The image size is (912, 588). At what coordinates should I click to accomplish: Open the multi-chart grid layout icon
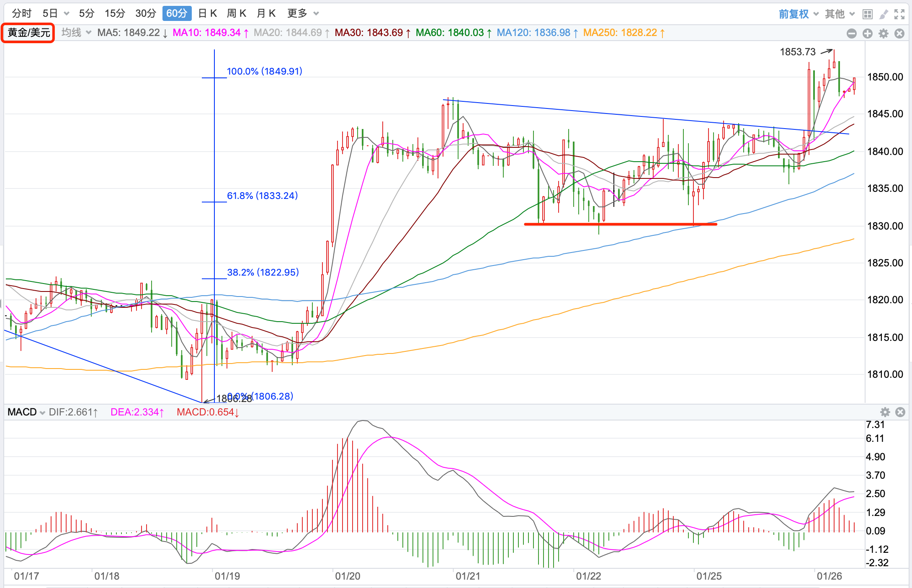tap(868, 14)
